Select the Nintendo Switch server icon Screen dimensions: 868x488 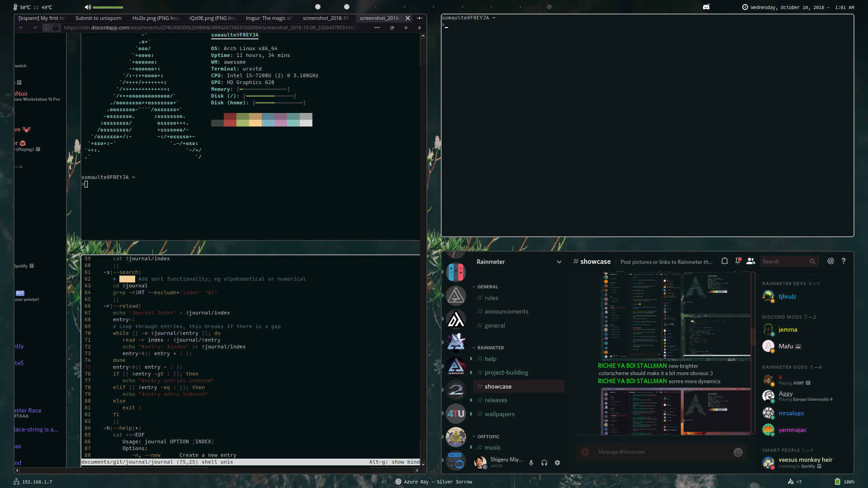click(456, 272)
